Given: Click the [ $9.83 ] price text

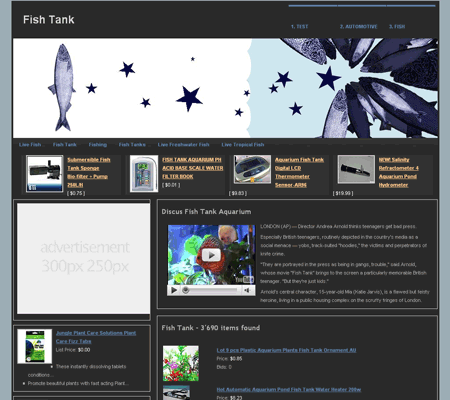Looking at the screenshot, I should point(238,193).
